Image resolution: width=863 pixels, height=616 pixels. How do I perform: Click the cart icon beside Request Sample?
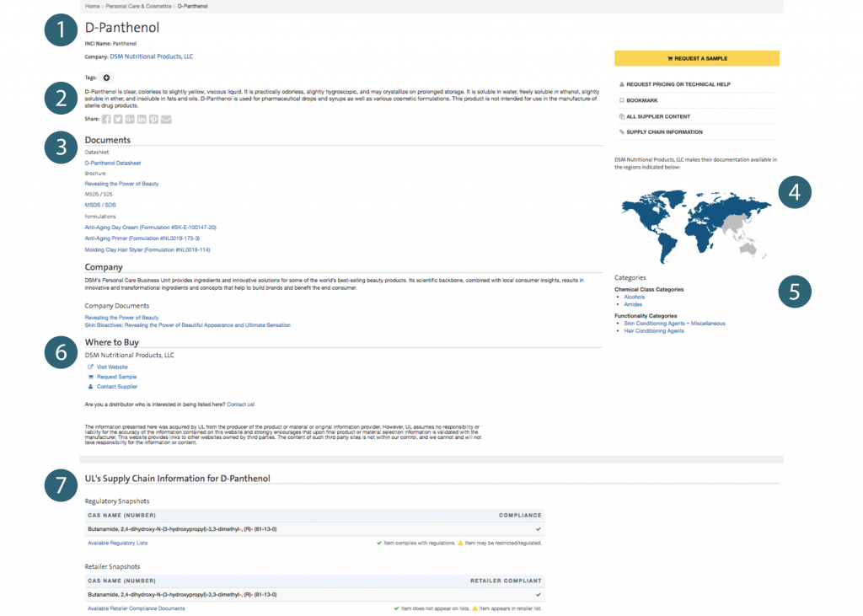tap(90, 377)
